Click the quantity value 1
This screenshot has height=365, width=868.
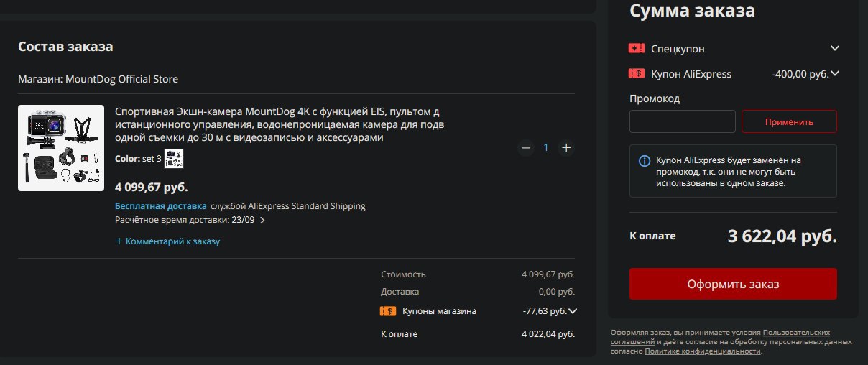(546, 147)
